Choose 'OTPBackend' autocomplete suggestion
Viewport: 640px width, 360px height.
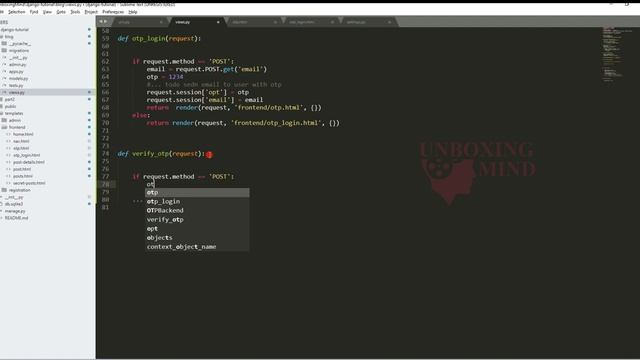[198, 211]
